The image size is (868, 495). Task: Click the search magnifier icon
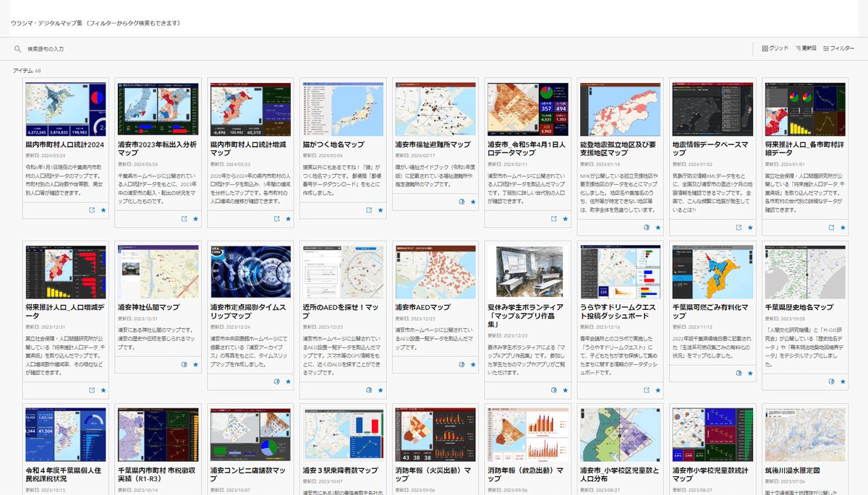tap(17, 49)
